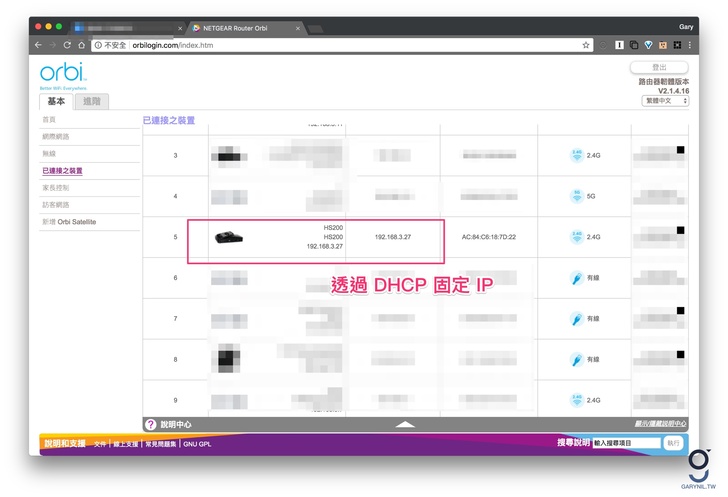Switch to the 進階 tab
728x497 pixels.
[91, 101]
